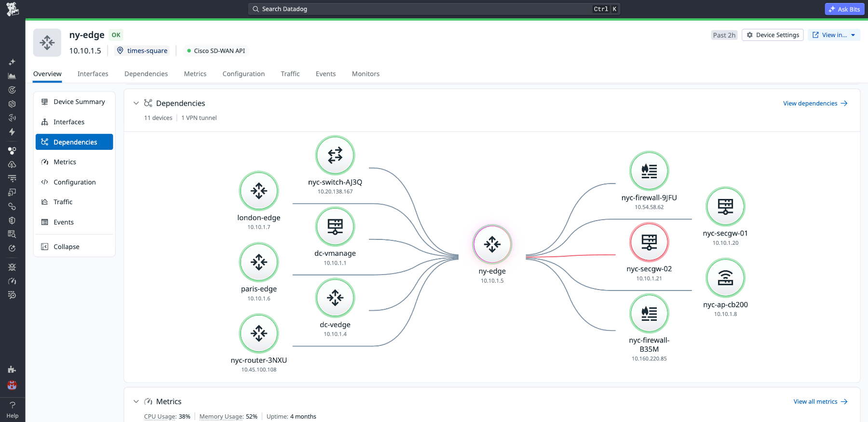Switch to the Traffic tab

point(290,74)
